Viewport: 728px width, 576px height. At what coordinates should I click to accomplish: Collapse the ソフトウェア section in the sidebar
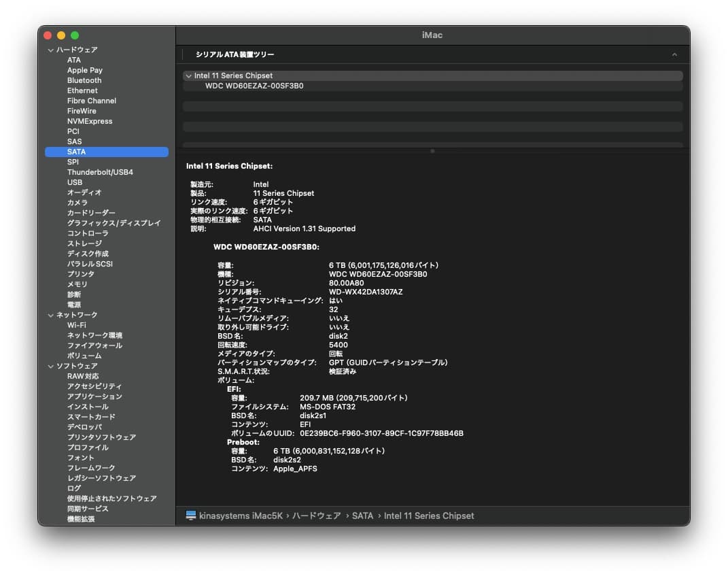(x=50, y=365)
